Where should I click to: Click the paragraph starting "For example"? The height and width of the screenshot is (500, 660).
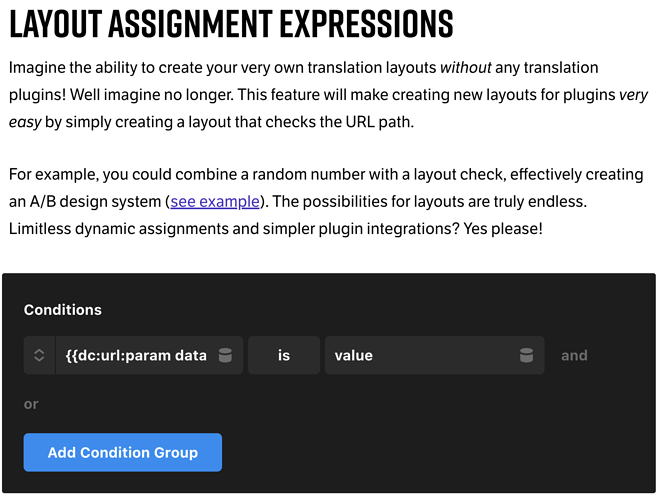[x=320, y=201]
